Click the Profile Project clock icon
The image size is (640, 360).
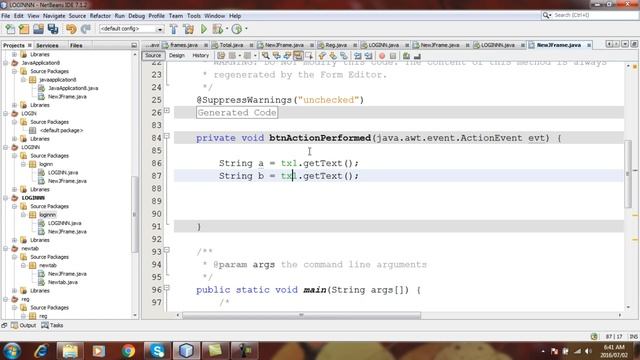[x=236, y=29]
